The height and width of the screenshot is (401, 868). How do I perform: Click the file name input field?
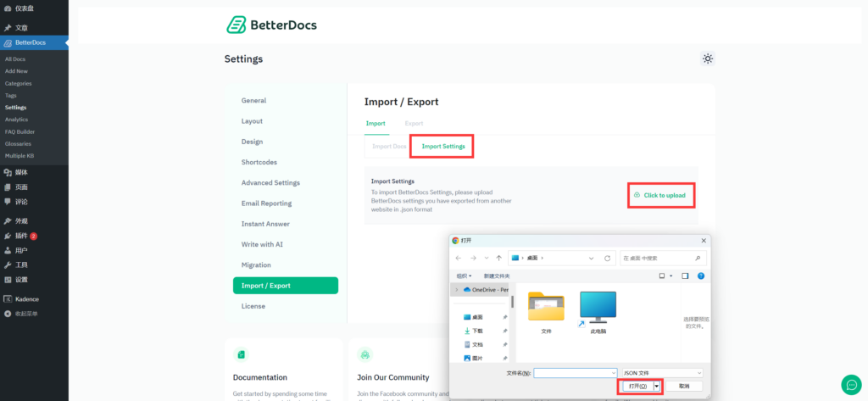(576, 373)
